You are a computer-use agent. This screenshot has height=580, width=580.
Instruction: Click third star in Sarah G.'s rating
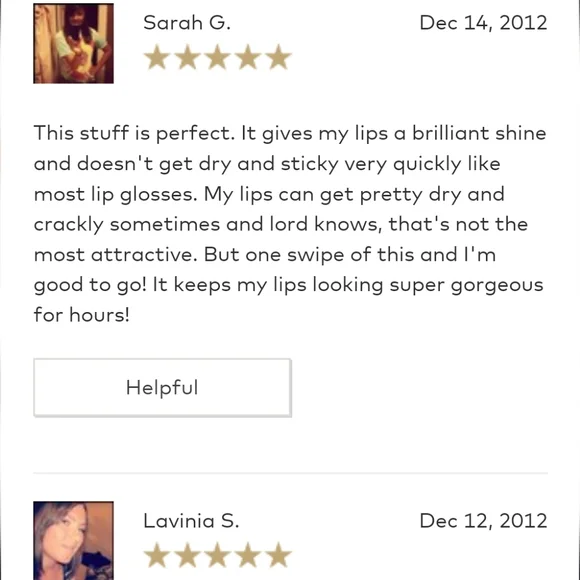click(x=218, y=57)
